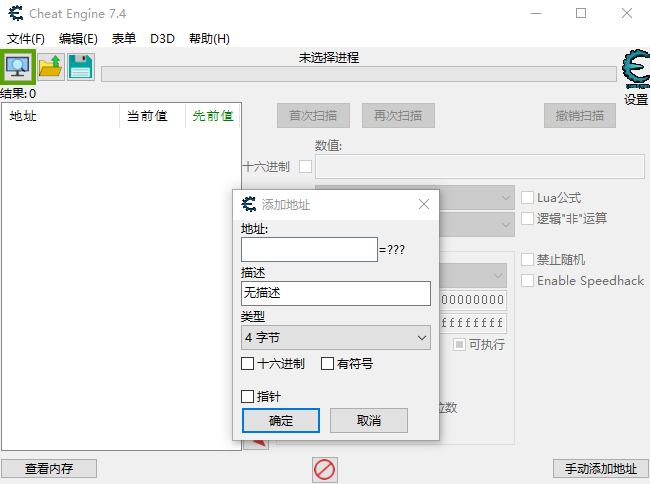This screenshot has width=650, height=484.
Task: Click the 首次扫描 button
Action: [x=313, y=116]
